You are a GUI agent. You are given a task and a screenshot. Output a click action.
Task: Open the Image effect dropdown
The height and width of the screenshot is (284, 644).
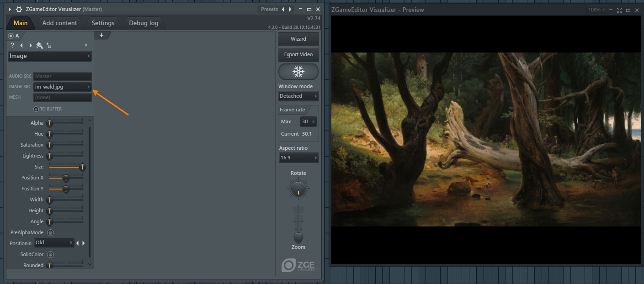(x=50, y=56)
